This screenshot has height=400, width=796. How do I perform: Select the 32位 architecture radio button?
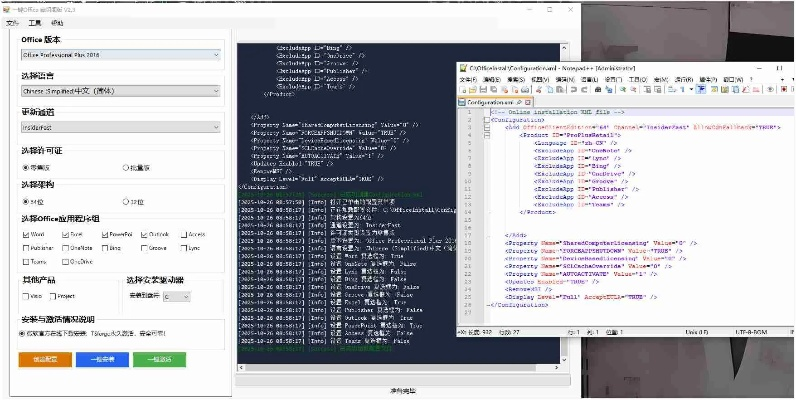tap(125, 201)
